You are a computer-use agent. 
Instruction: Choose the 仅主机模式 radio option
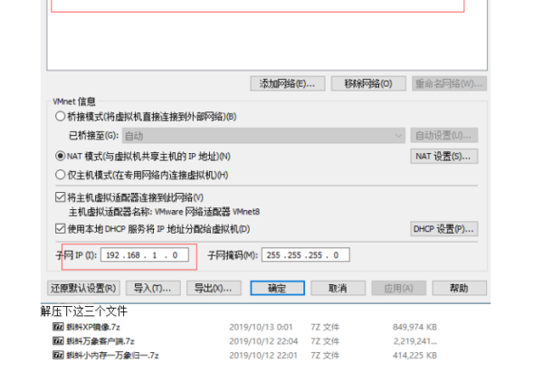(x=61, y=175)
